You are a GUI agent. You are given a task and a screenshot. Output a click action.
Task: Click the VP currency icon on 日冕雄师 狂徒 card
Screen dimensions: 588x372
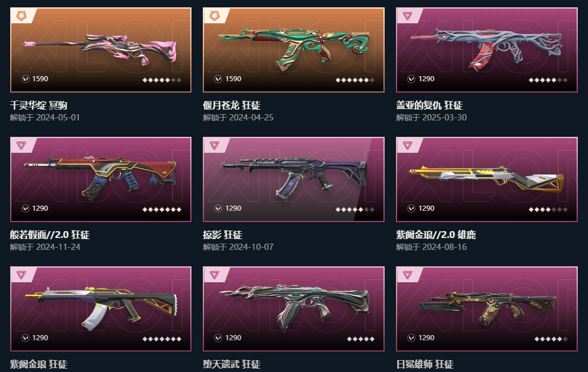tap(411, 338)
